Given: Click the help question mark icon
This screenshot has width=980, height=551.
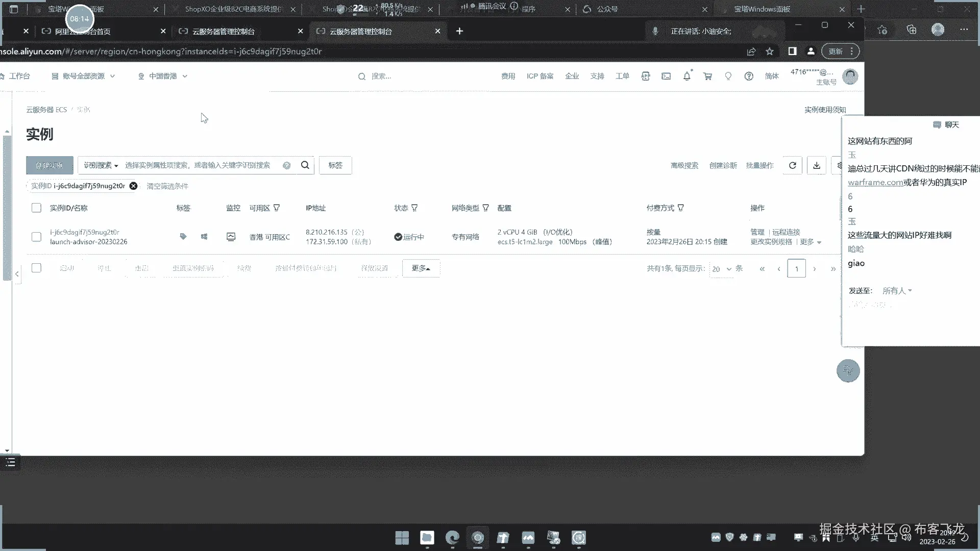Looking at the screenshot, I should tap(748, 76).
